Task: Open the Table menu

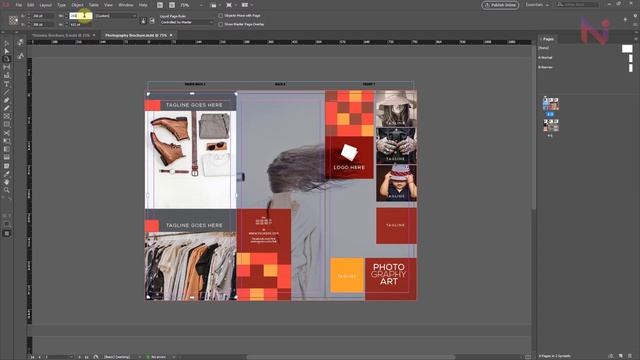Action: (x=94, y=5)
